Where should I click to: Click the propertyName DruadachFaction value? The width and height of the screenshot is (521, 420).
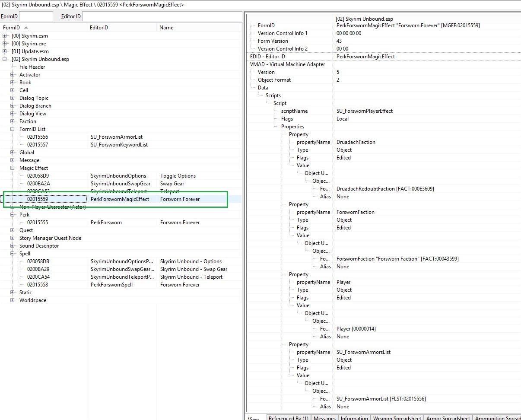(356, 142)
